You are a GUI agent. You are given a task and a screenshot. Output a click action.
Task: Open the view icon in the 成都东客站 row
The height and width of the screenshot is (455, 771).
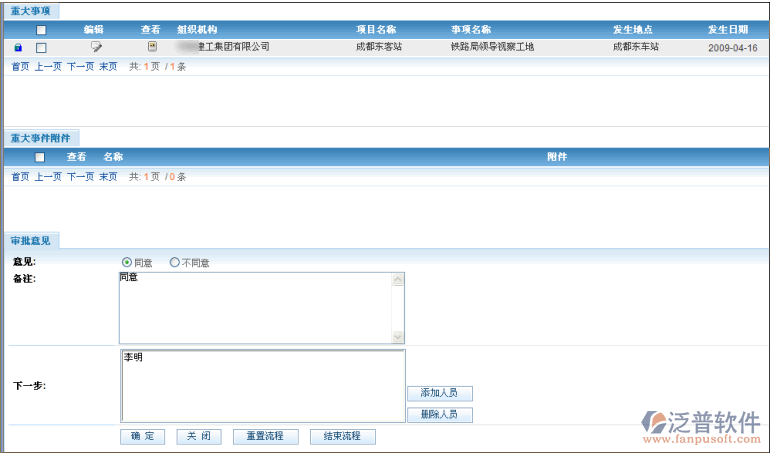(x=152, y=46)
